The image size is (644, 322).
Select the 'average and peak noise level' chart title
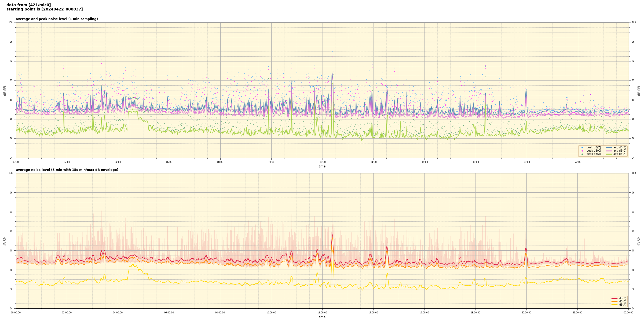tap(57, 19)
